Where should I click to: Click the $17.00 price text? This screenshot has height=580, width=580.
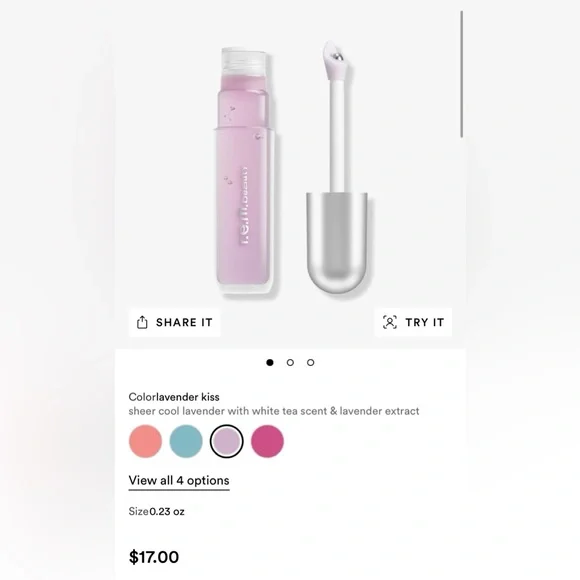[x=154, y=557]
